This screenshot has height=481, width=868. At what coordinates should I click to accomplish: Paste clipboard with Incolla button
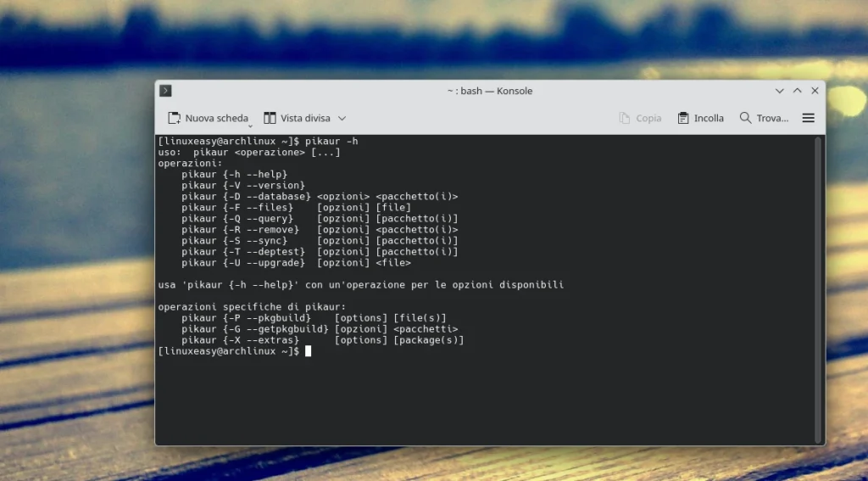700,118
